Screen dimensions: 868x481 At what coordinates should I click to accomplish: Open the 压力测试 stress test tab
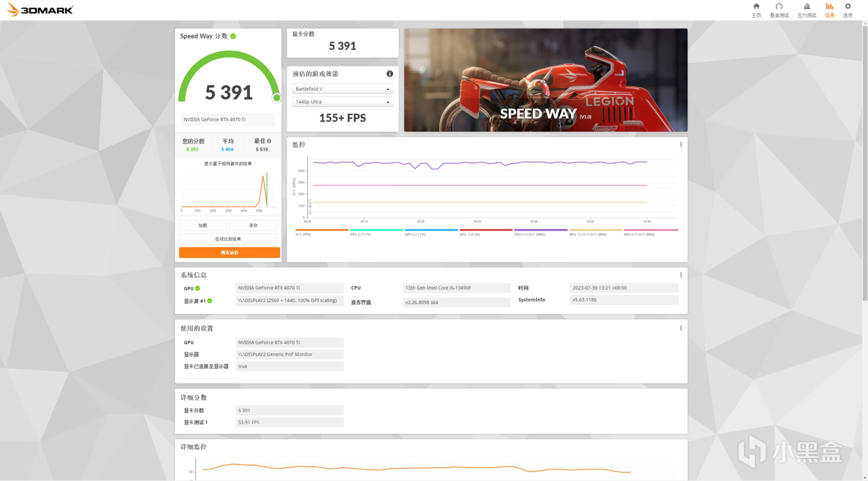coord(807,10)
